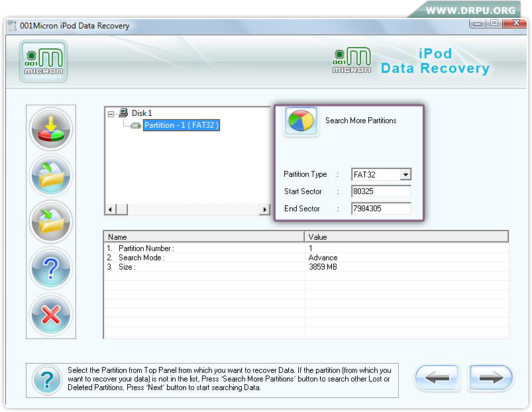Click the Disk 1 computer icon in tree

[x=123, y=113]
